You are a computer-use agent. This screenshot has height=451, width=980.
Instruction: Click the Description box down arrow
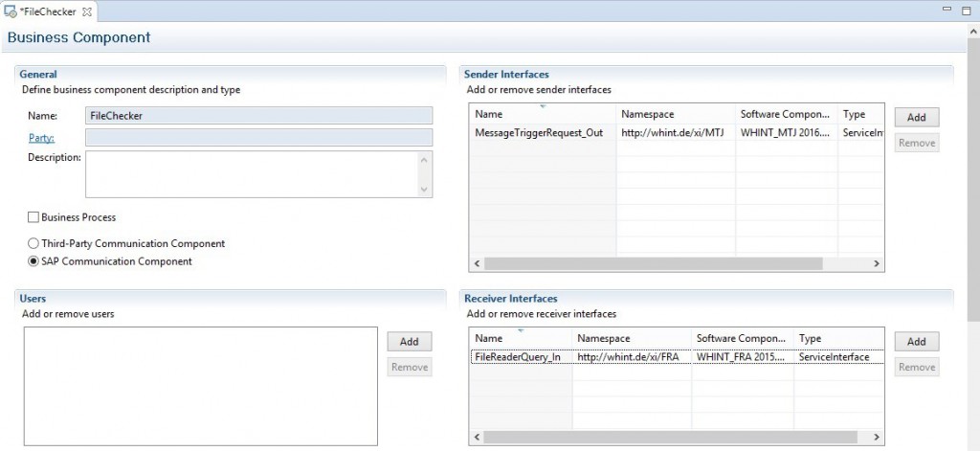pyautogui.click(x=424, y=189)
